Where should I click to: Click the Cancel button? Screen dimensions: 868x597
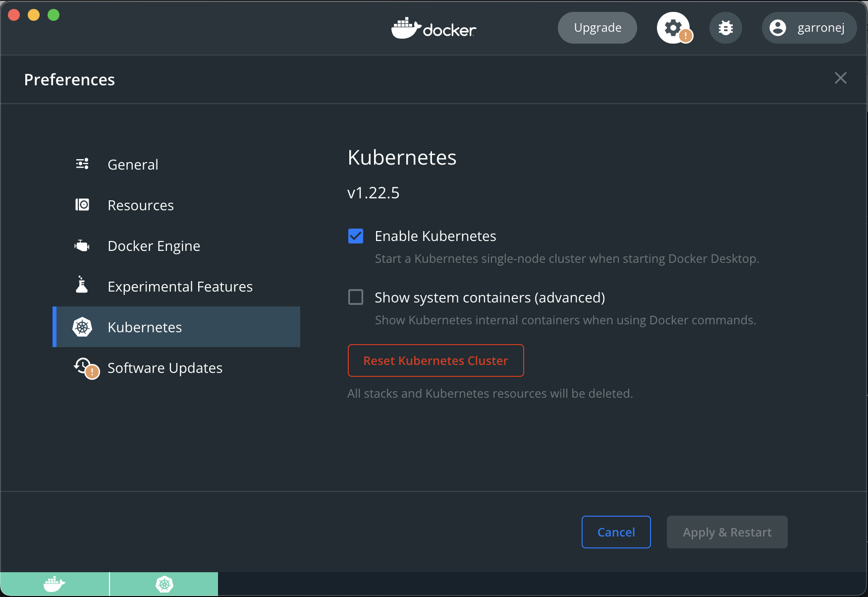tap(616, 532)
